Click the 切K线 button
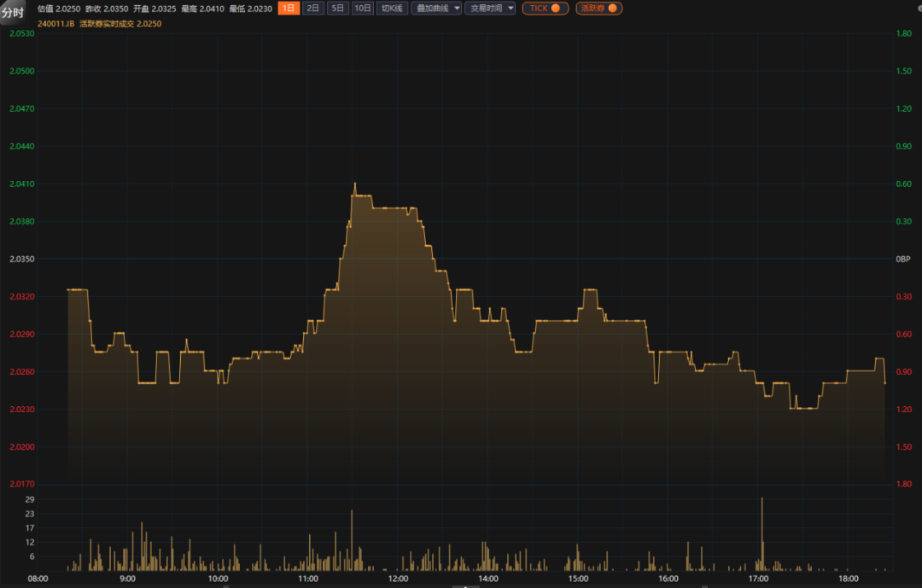922x588 pixels. coord(392,8)
